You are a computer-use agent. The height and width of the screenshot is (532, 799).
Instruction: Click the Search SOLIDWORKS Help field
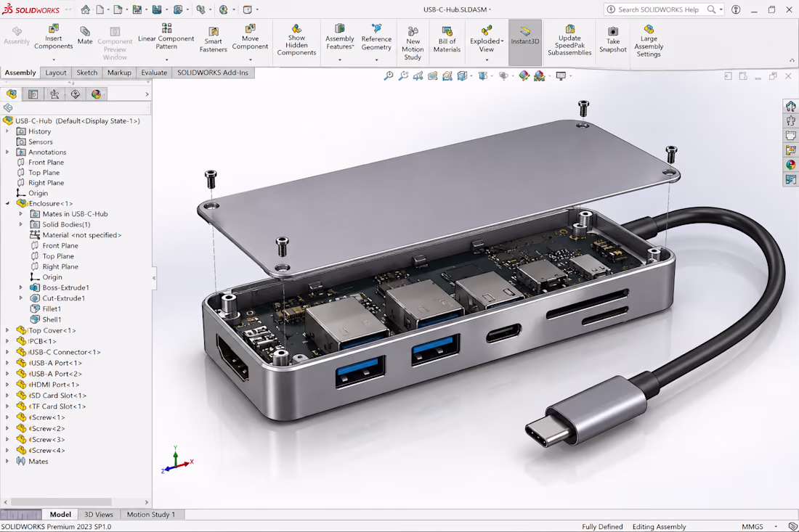662,9
